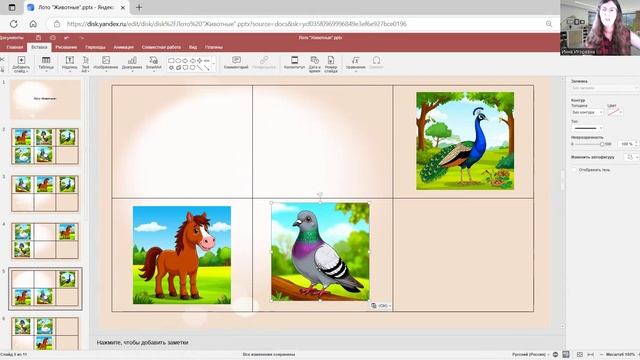Click the Add Slide (Добавить слайд) icon
Screen dimensions: 640x360
coord(21,60)
